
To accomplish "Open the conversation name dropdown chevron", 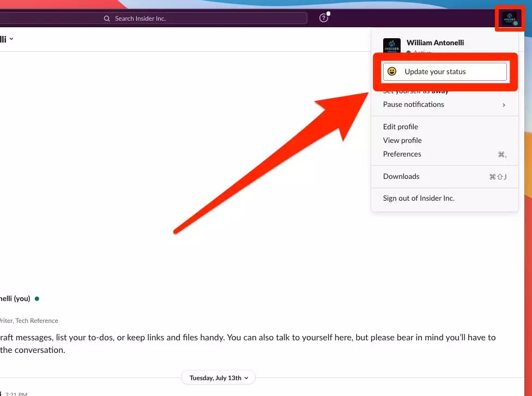I will click(x=11, y=39).
